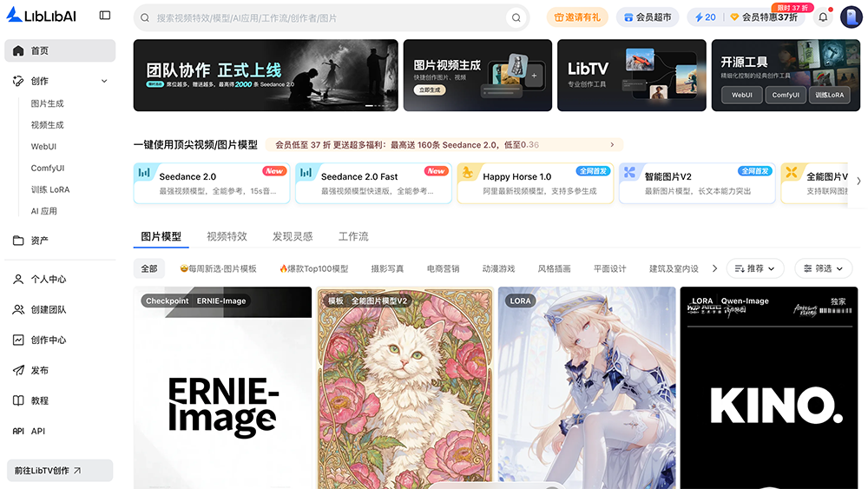Screen dimensions: 868x489
Task: Click the 邀请有礼 button
Action: coord(577,17)
